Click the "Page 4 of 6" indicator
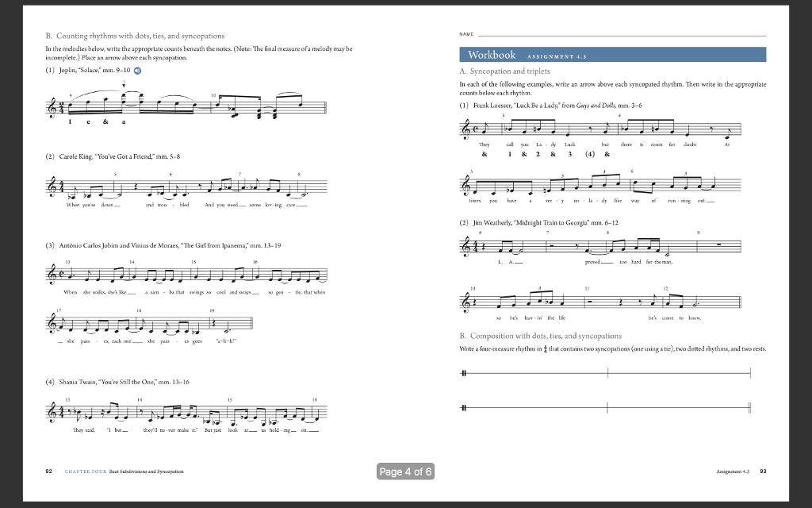812x508 pixels. tap(405, 470)
